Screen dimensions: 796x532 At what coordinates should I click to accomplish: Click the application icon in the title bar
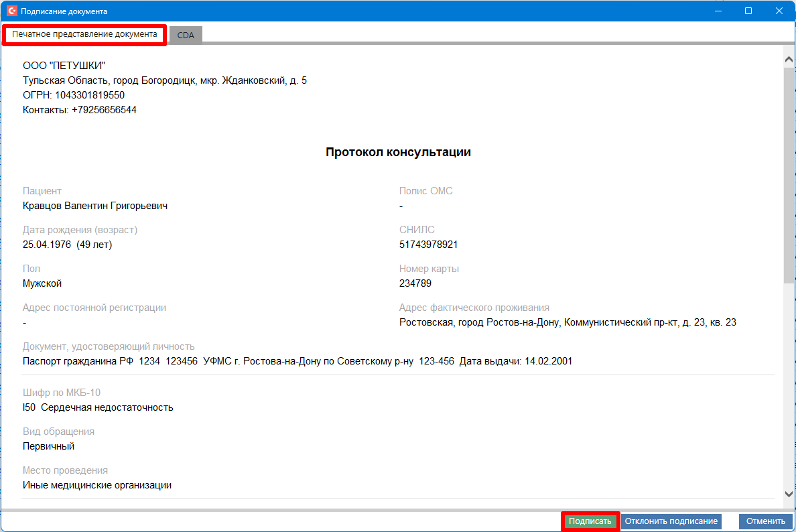(x=11, y=11)
